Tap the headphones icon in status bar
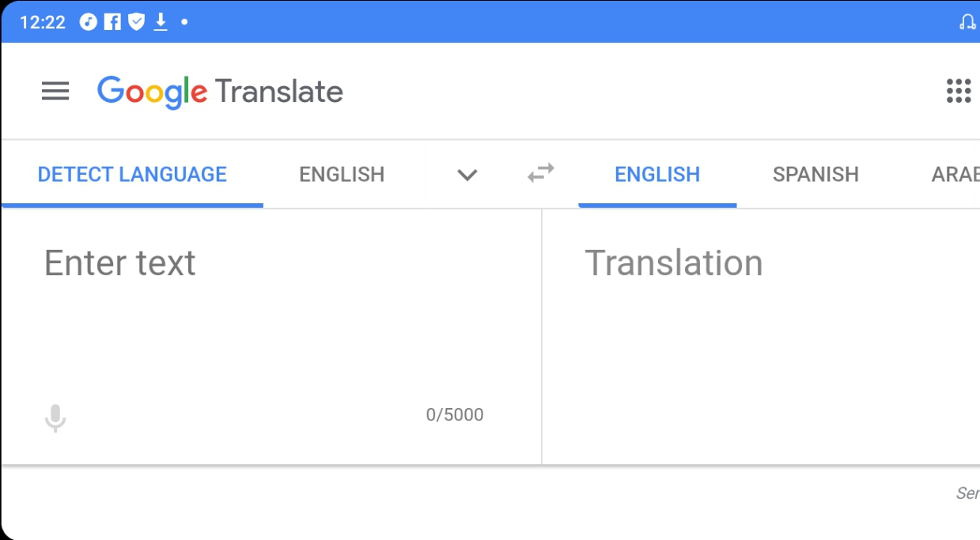 pyautogui.click(x=967, y=22)
